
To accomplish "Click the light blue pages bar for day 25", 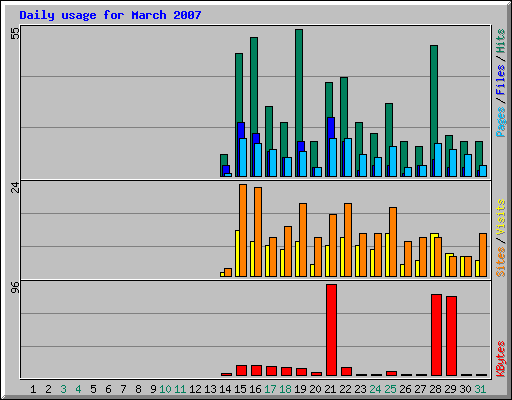I will 393,161.
